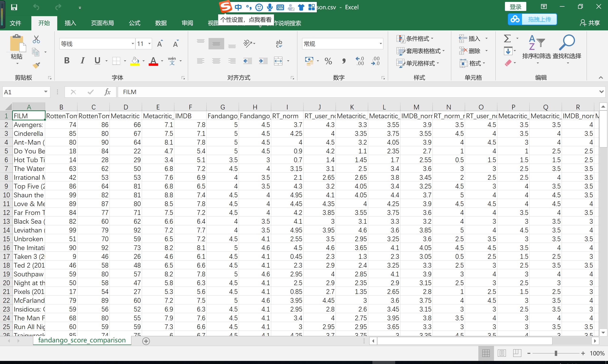Image resolution: width=608 pixels, height=364 pixels.
Task: Click Insert Function fx icon
Action: coord(107,92)
